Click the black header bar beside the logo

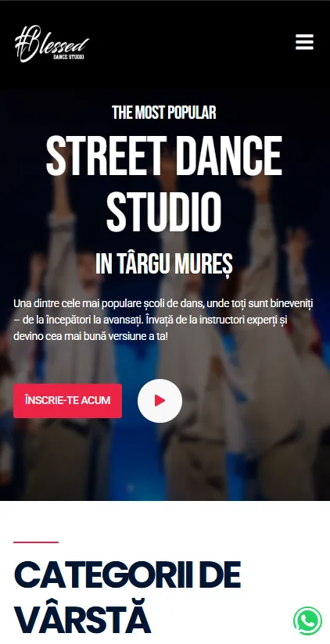[189, 43]
